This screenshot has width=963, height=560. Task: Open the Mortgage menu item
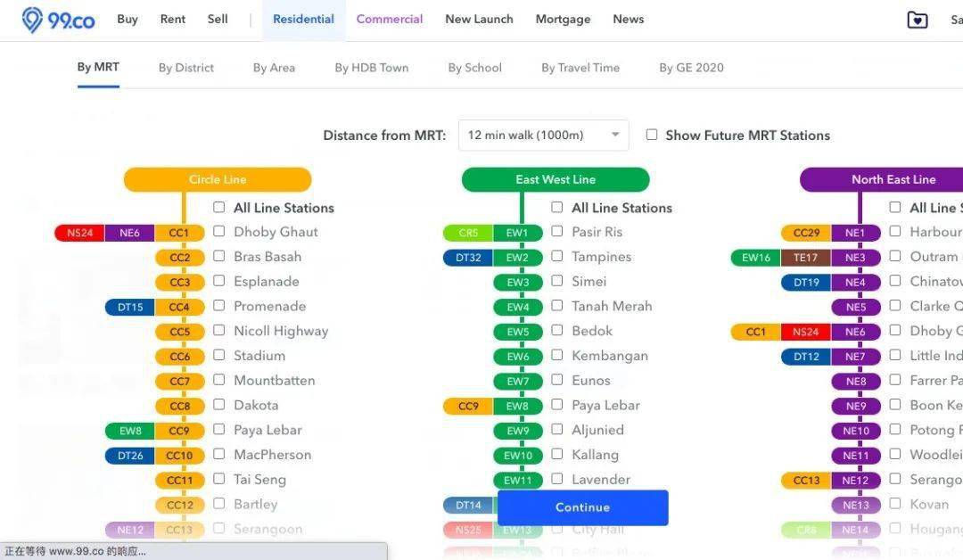pyautogui.click(x=563, y=19)
